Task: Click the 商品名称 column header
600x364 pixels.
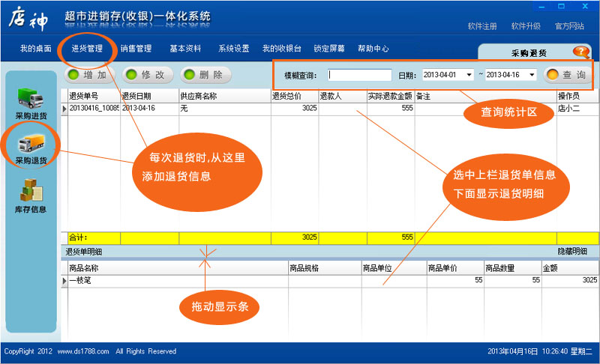Action: 178,268
